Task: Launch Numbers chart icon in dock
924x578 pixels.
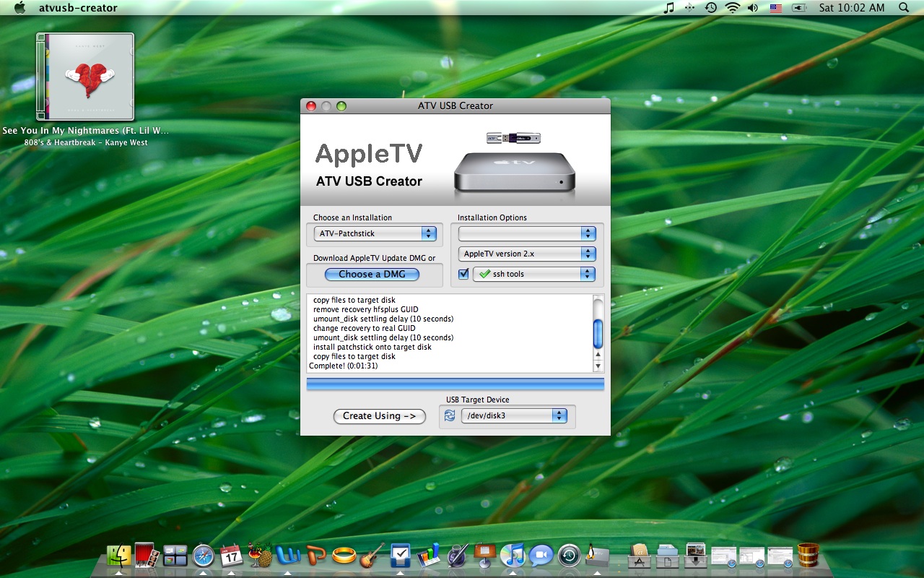Action: (428, 555)
